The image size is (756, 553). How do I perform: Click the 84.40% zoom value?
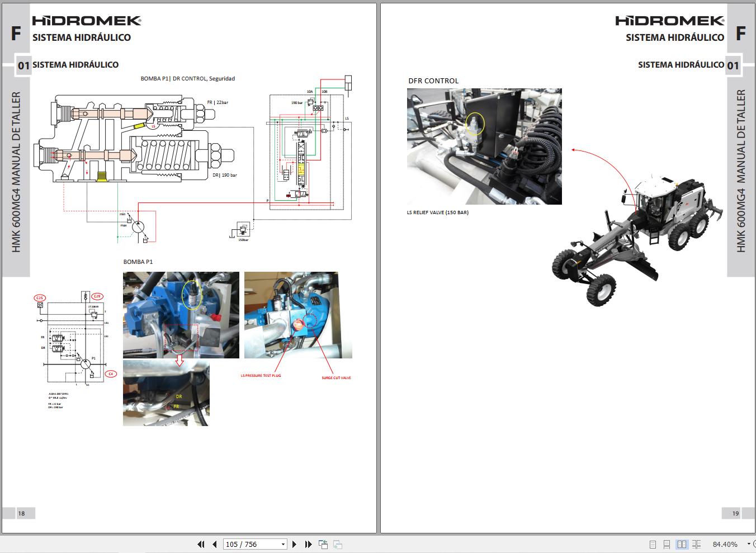point(725,544)
